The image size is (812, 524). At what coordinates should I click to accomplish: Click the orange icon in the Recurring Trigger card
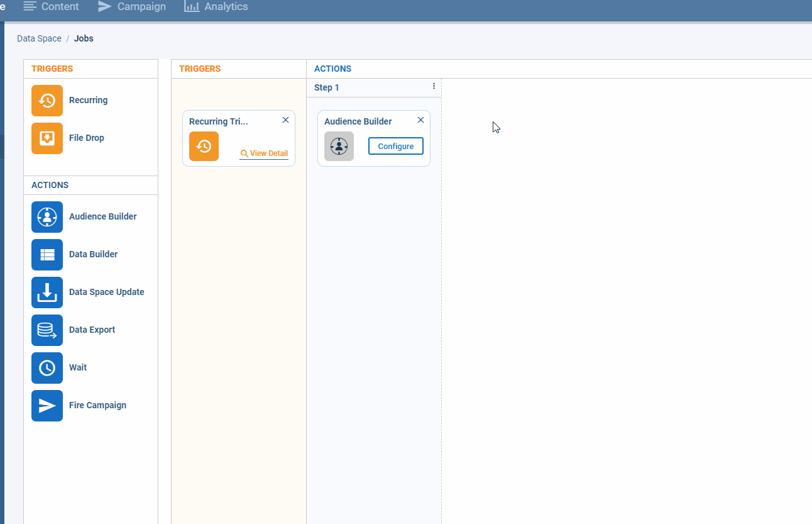point(204,146)
